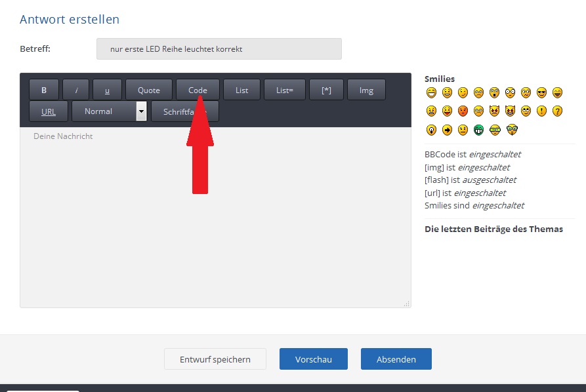Insert the exclamation mark smiley
Viewport: 586px width, 392px height.
[x=541, y=111]
